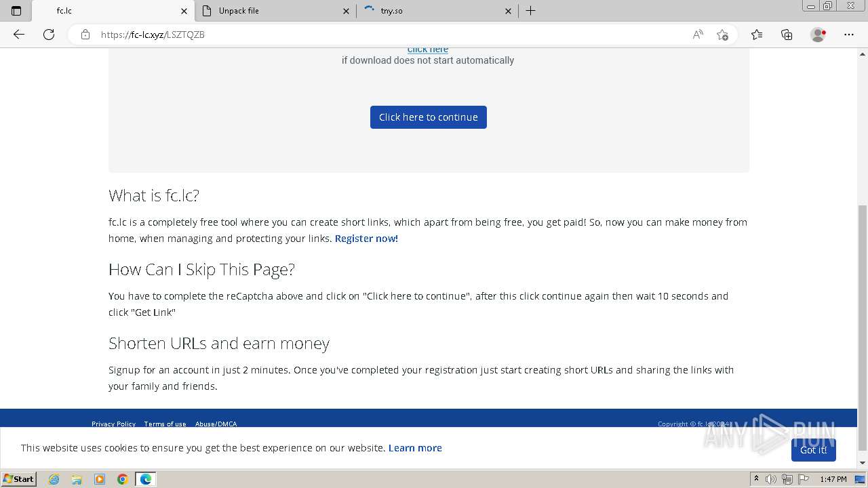Open the Favorites list icon

coord(757,35)
